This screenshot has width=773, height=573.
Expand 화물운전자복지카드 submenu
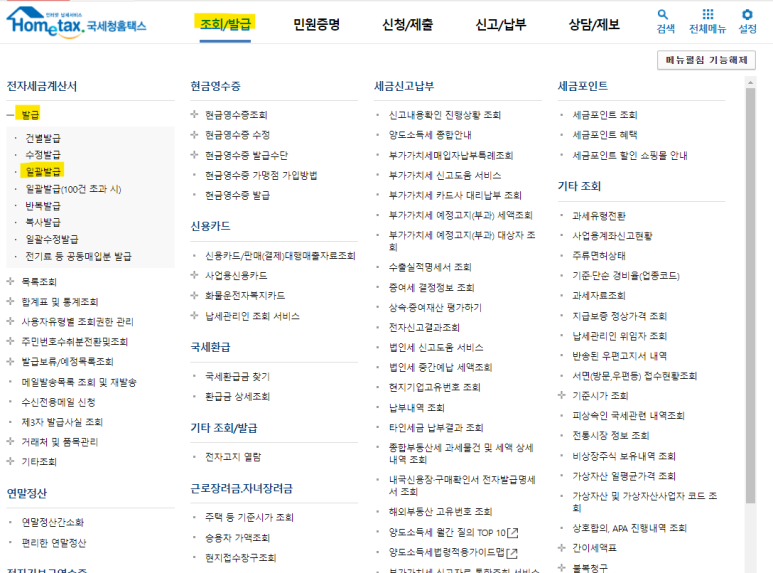[x=194, y=295]
